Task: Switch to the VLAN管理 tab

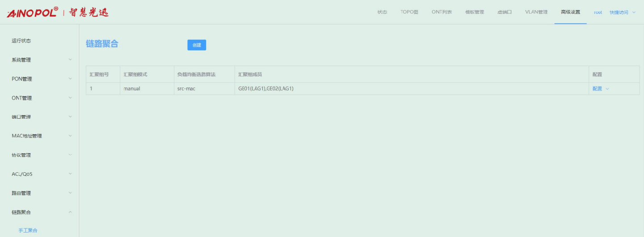Action: (536, 12)
